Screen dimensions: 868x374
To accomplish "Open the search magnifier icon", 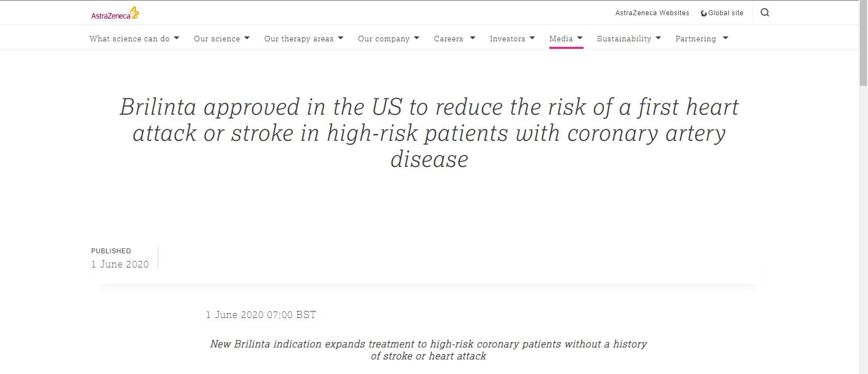I will pos(765,13).
